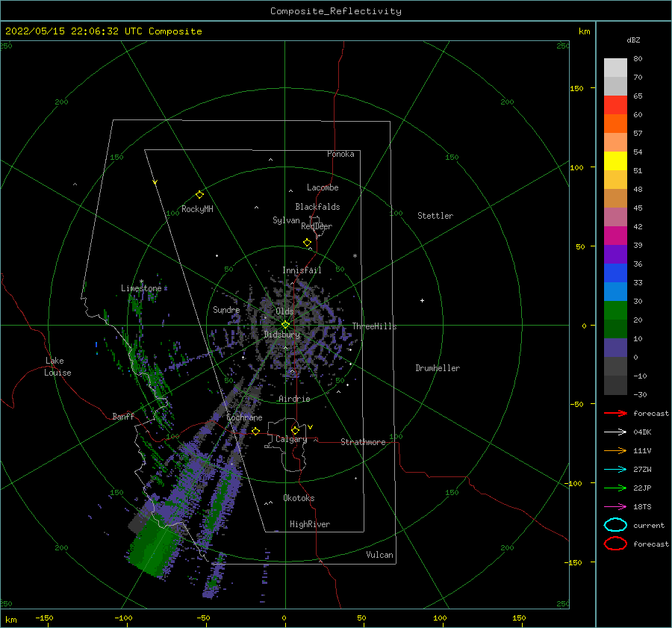
Task: Click the Strathmore city label
Action: [363, 442]
